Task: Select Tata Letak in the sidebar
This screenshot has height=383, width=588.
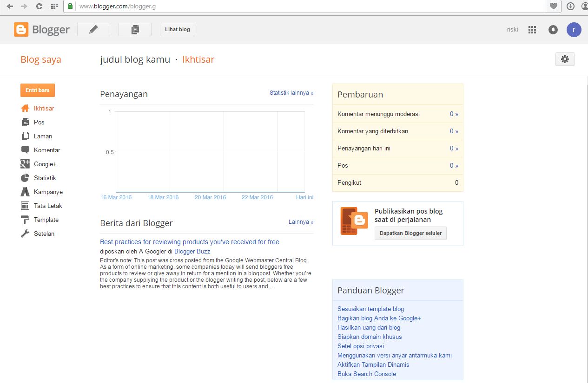Action: pyautogui.click(x=48, y=206)
